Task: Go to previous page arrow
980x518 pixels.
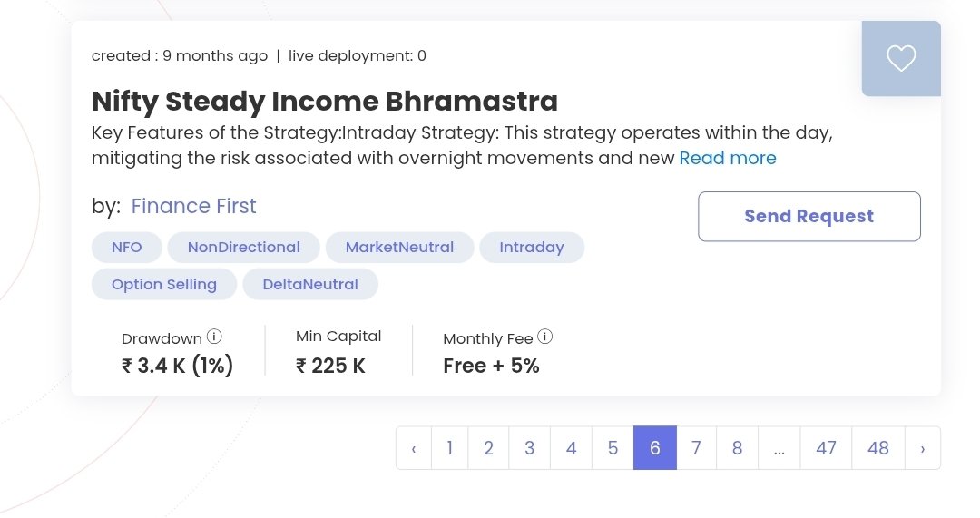Action: coord(414,448)
